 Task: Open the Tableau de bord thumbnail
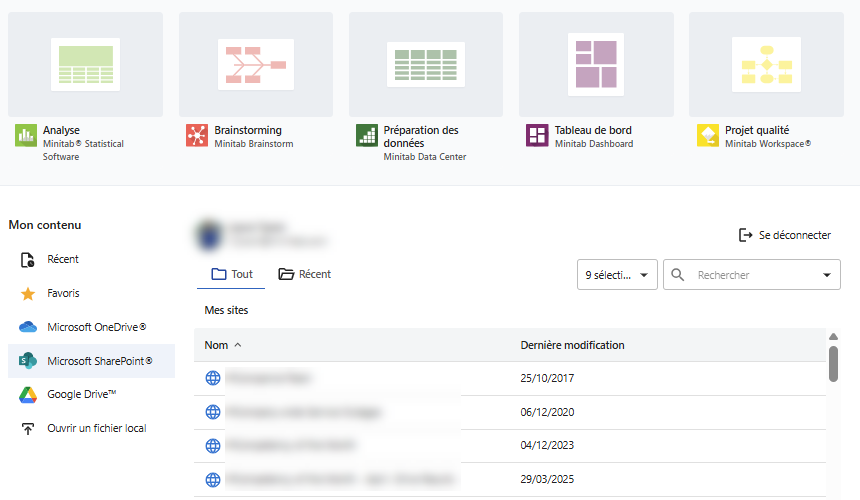coord(596,64)
